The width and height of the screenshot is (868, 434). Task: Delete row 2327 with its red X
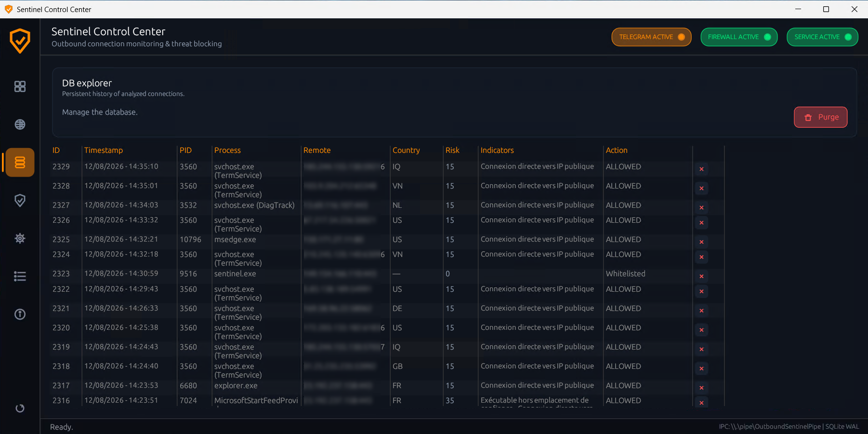click(x=701, y=208)
